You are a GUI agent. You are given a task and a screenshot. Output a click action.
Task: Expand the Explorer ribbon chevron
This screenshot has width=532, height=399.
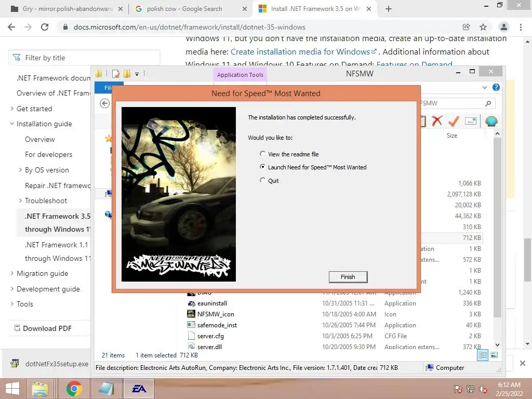[x=485, y=87]
